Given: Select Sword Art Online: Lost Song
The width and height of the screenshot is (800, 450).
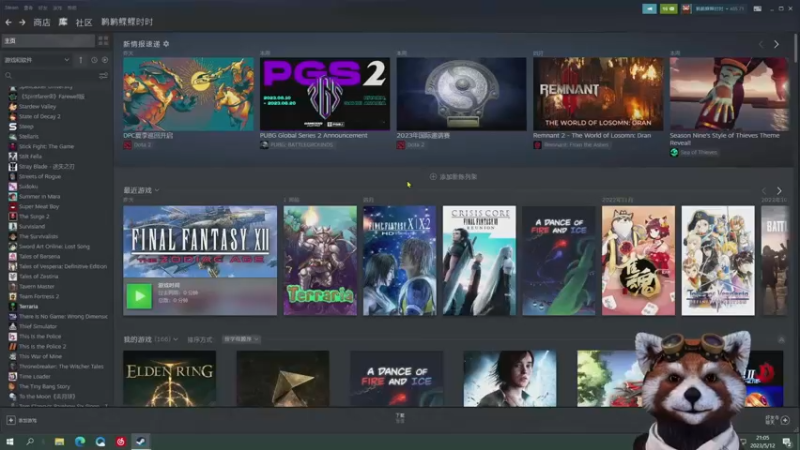Looking at the screenshot, I should pyautogui.click(x=54, y=246).
